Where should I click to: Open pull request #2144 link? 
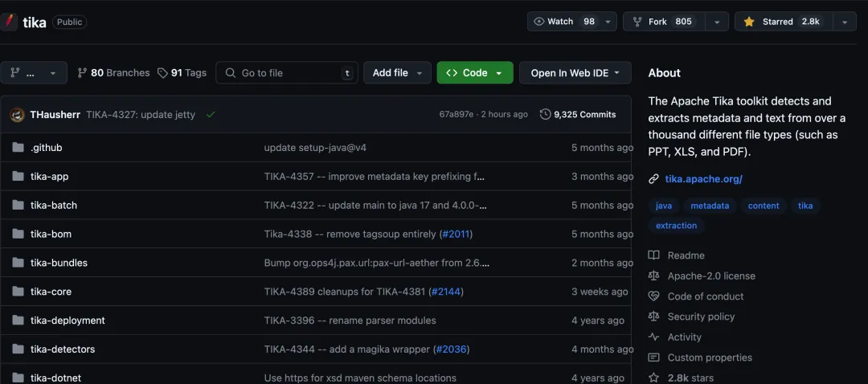(445, 291)
